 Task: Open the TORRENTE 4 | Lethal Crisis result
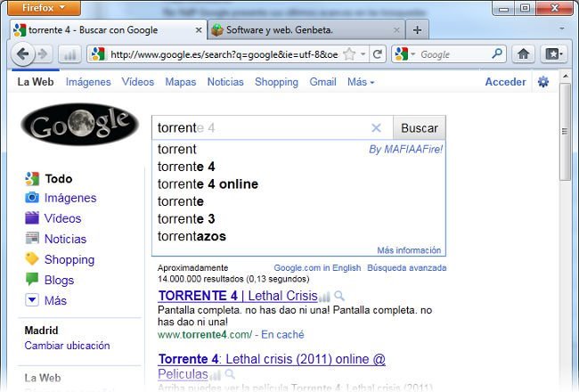click(x=238, y=296)
